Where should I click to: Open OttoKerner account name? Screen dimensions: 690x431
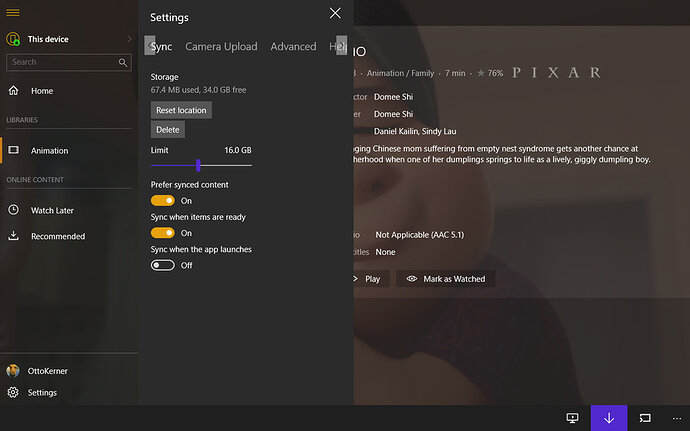48,371
